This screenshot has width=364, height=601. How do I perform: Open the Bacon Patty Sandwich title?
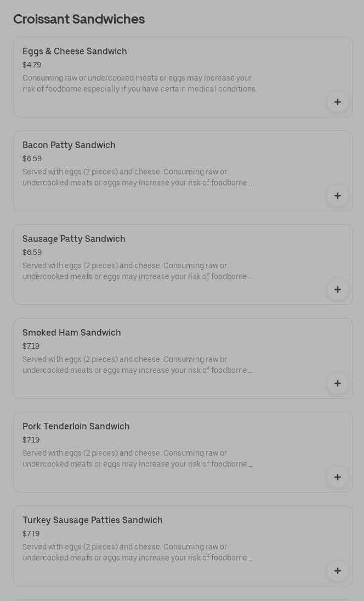tap(69, 145)
